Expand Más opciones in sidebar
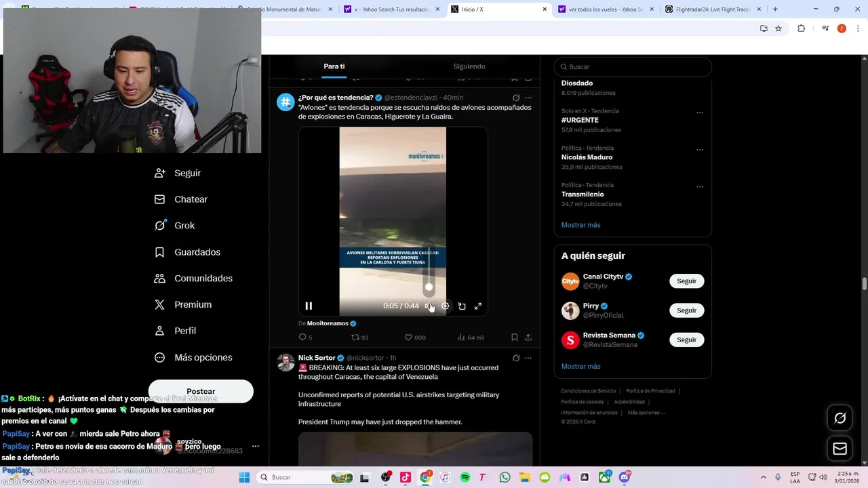The height and width of the screenshot is (488, 868). pos(194,357)
